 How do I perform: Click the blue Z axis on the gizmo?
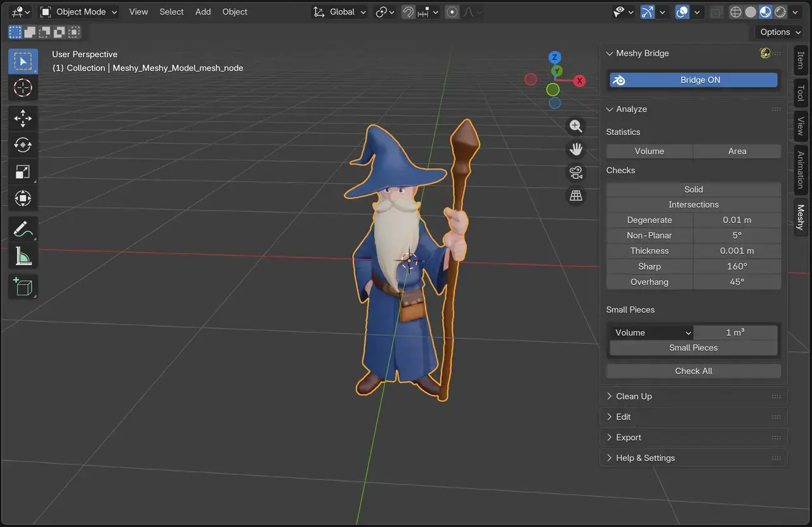555,58
